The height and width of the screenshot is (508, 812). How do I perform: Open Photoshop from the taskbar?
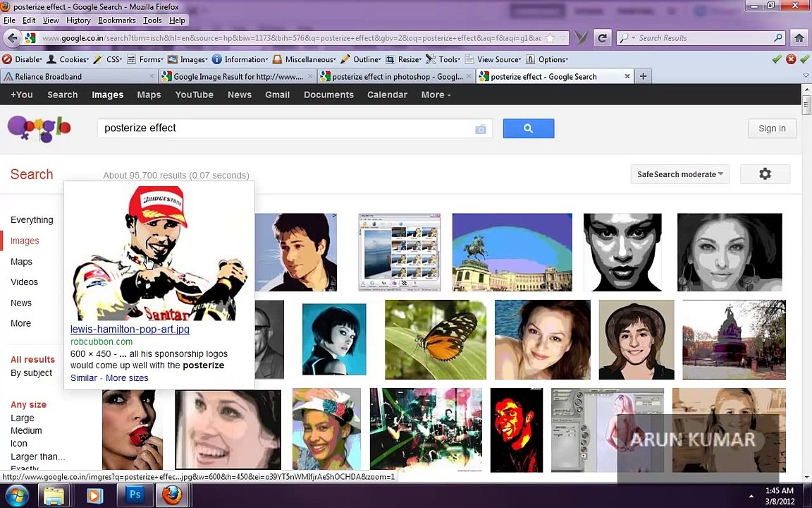click(135, 495)
